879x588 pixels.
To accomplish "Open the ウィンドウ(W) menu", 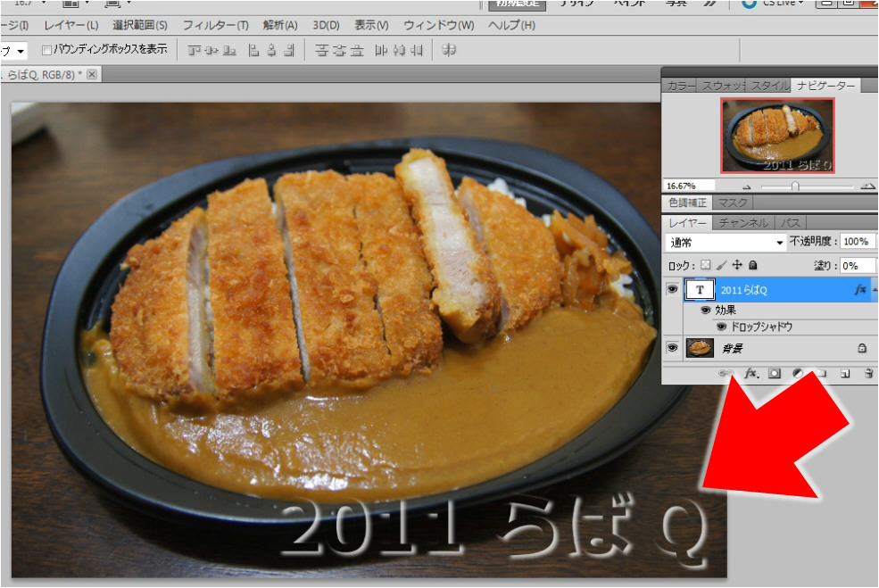I will click(x=439, y=25).
